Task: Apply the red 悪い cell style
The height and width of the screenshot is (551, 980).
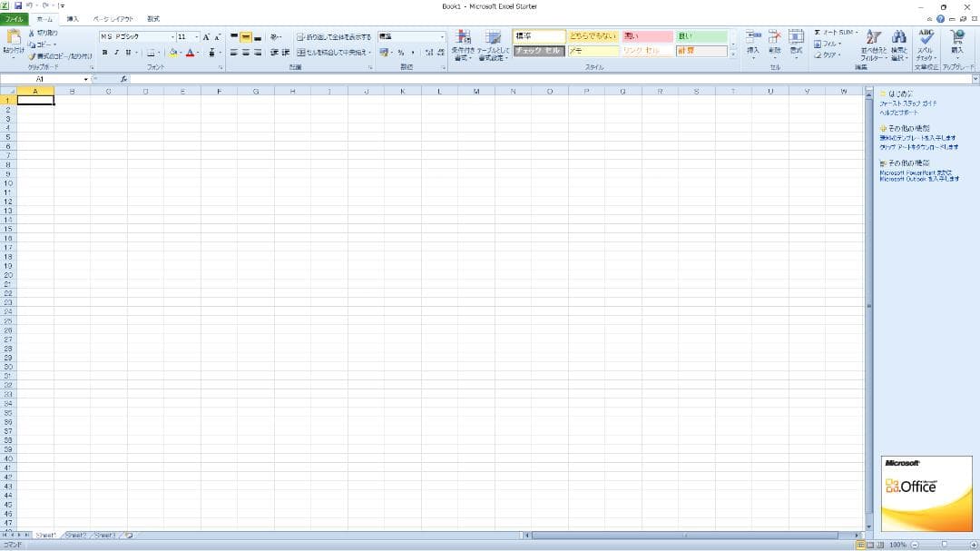Action: (647, 36)
